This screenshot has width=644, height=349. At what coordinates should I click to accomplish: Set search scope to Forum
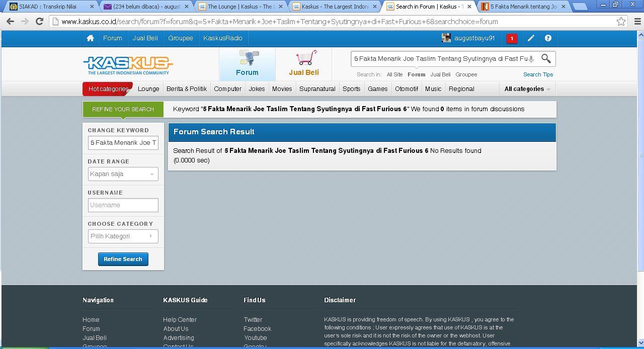[x=416, y=74]
